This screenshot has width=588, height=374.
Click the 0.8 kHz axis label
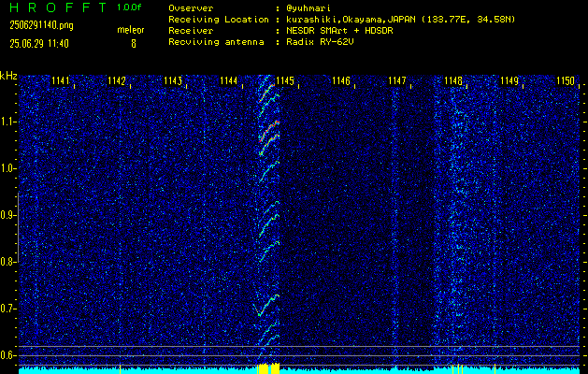point(7,262)
